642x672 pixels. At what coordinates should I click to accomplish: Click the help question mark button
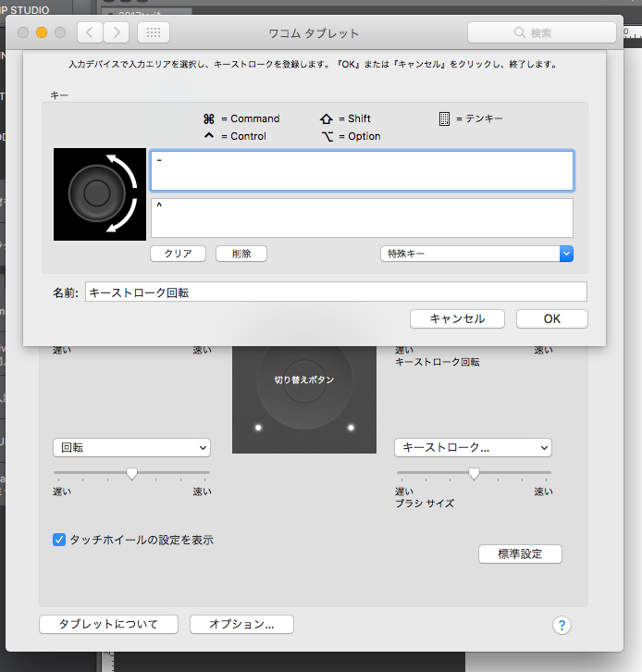tap(562, 625)
